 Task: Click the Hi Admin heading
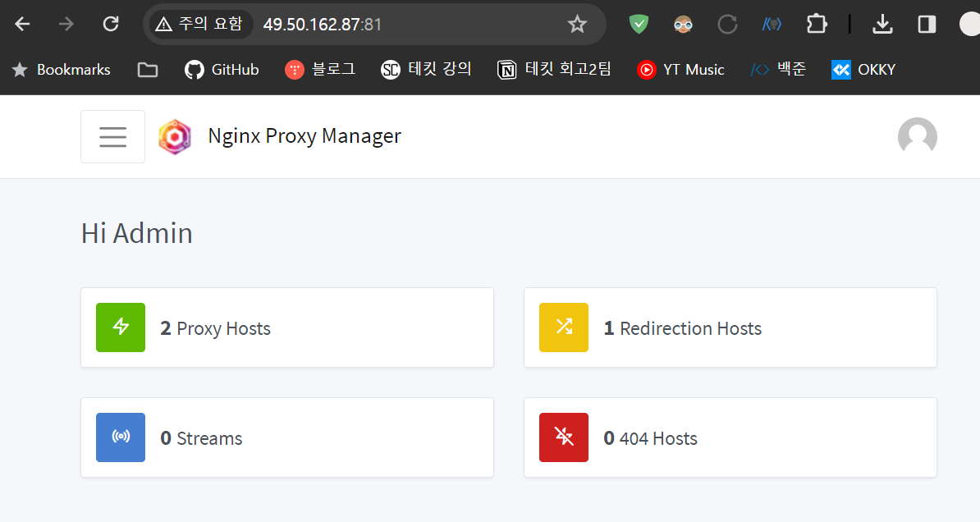137,233
